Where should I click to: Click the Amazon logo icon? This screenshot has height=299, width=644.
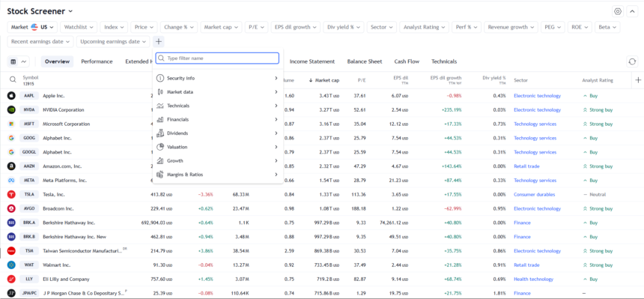click(11, 166)
